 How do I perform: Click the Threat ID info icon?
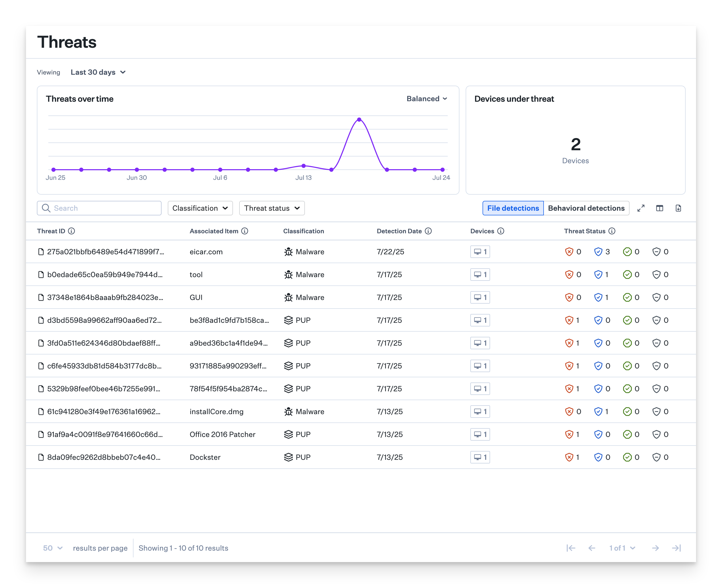coord(71,231)
